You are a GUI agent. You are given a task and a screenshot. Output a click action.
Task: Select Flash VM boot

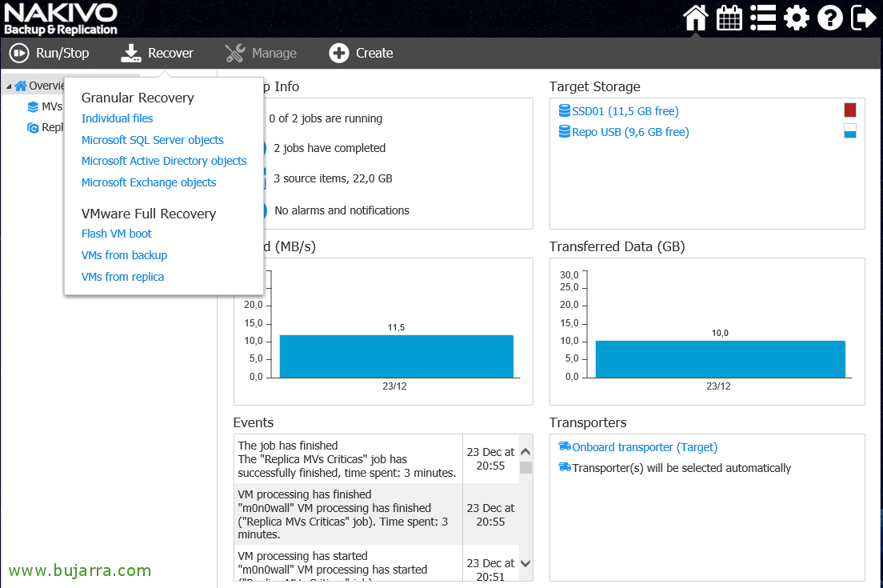[117, 234]
